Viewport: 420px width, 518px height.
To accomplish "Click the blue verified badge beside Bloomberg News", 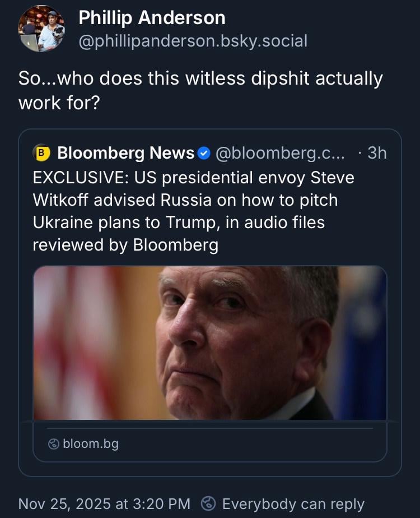I will (204, 152).
